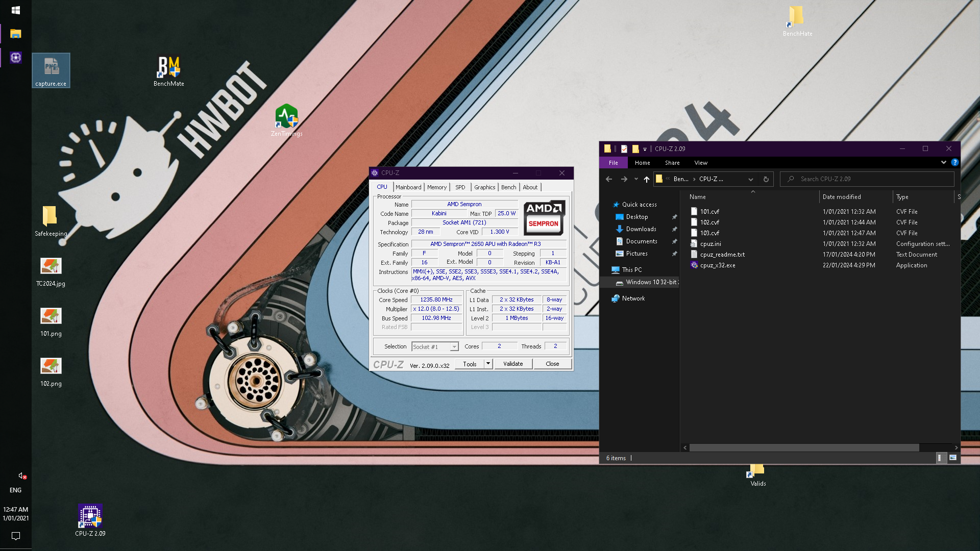Viewport: 980px width, 551px height.
Task: Open the Explorer Share ribbon tab
Action: [x=672, y=163]
